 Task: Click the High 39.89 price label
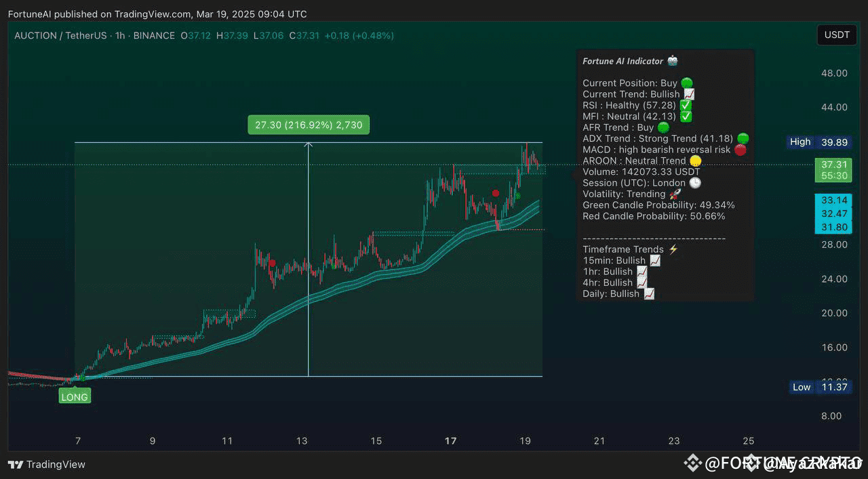click(818, 142)
